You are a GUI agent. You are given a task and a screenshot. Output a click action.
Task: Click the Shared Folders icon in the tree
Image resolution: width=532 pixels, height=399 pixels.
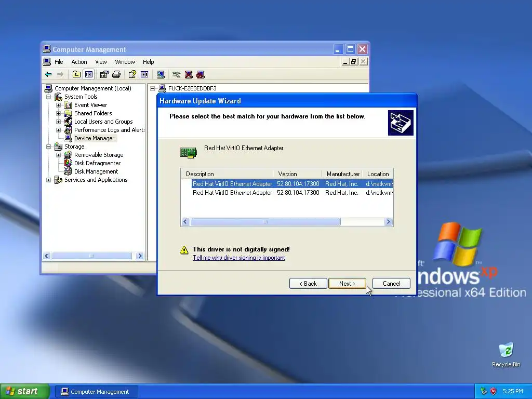click(x=68, y=113)
